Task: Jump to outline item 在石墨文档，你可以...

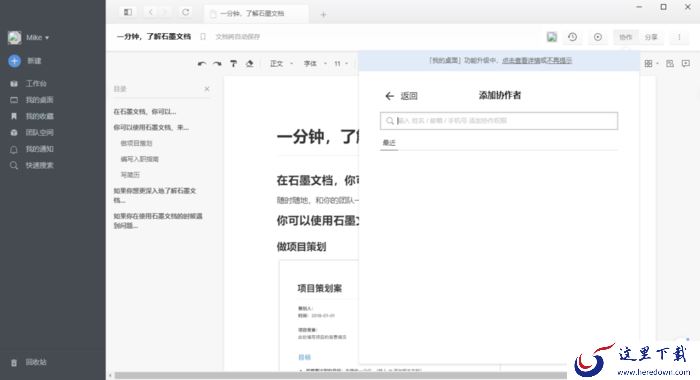Action: [x=145, y=112]
